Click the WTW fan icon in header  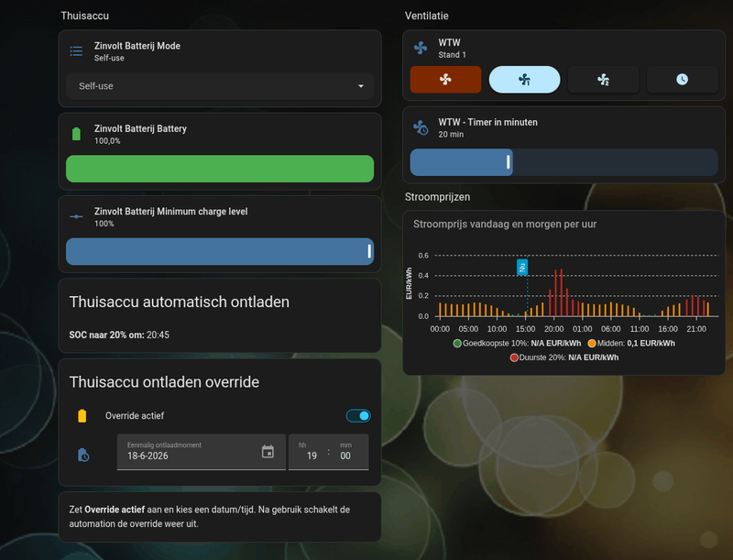pyautogui.click(x=421, y=48)
